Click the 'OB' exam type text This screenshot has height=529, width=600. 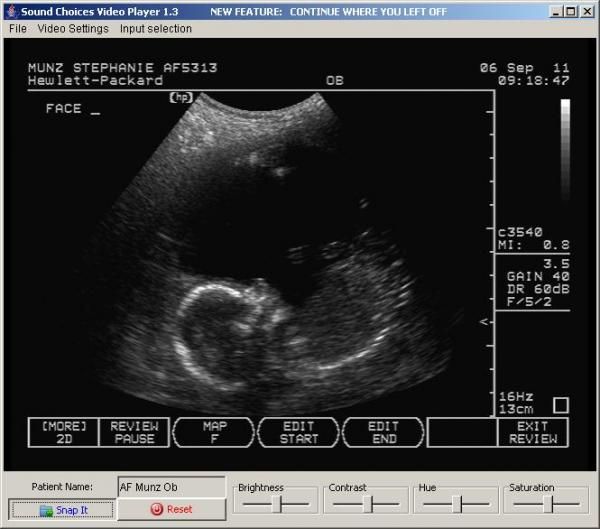pos(334,80)
